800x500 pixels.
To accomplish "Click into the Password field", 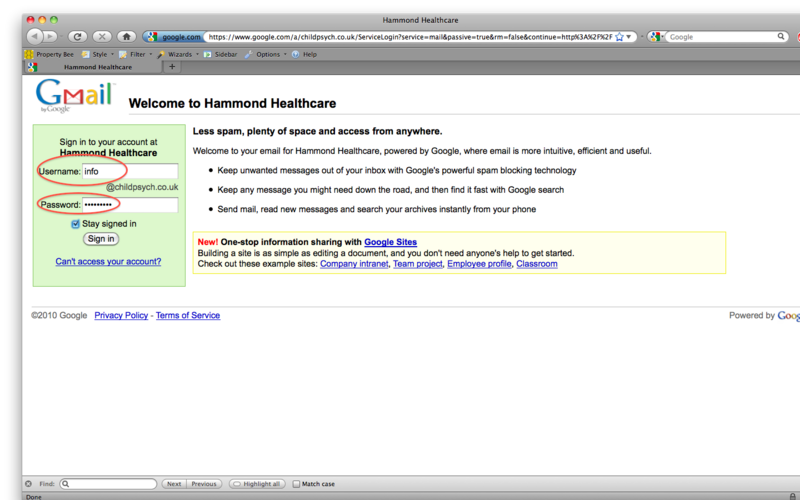I will coord(130,205).
